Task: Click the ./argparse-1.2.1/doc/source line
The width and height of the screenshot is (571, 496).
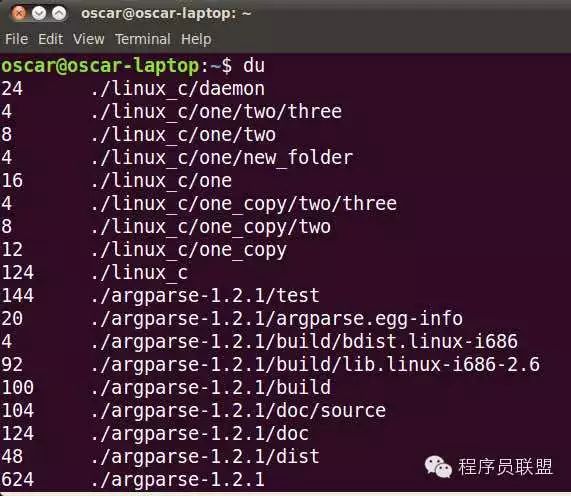Action: 194,410
